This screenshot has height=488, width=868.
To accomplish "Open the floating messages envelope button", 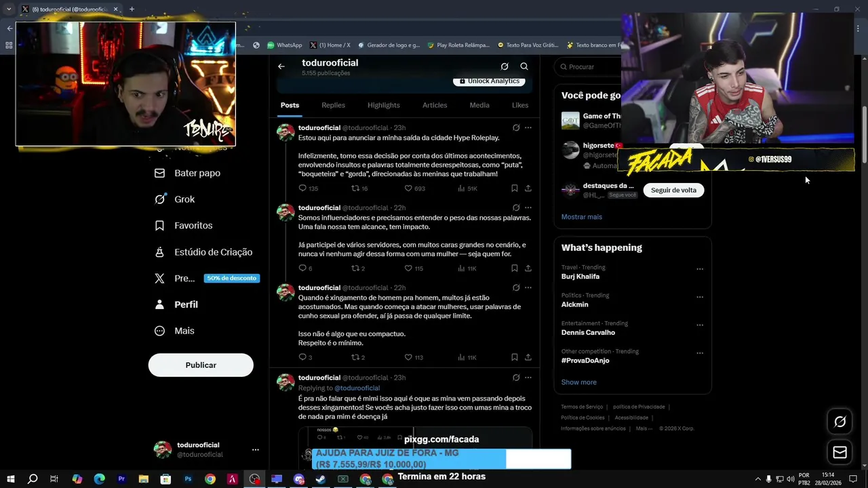I will [840, 452].
